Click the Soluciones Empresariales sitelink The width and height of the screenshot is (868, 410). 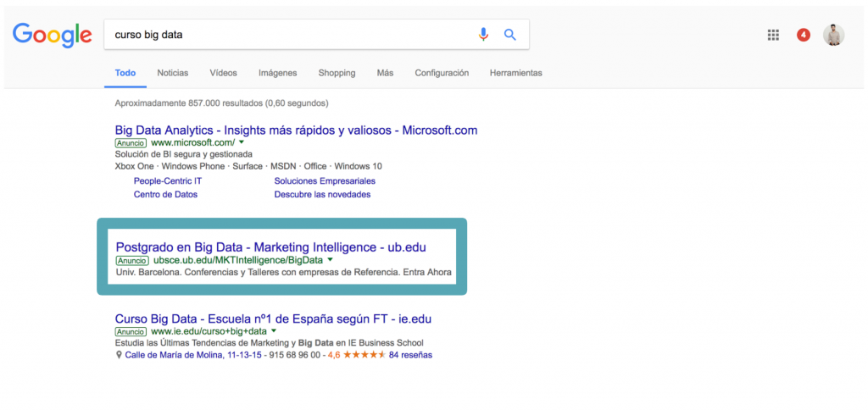click(325, 181)
